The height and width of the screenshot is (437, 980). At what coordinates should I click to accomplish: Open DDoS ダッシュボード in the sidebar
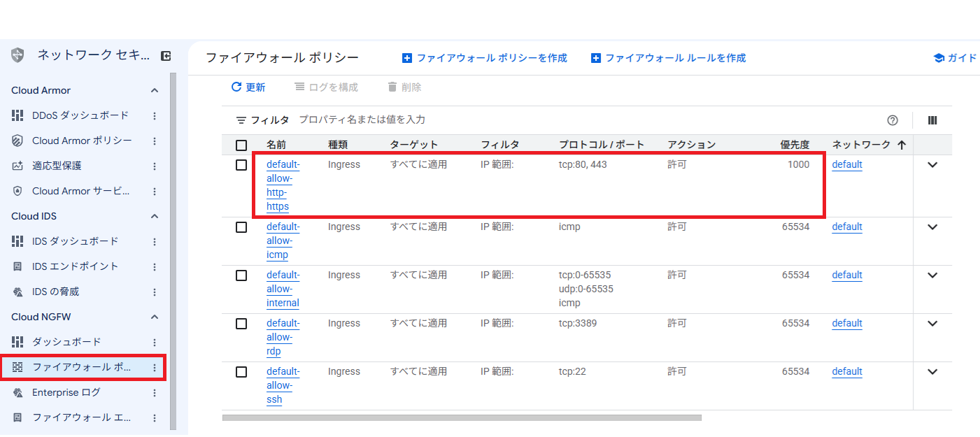[80, 115]
